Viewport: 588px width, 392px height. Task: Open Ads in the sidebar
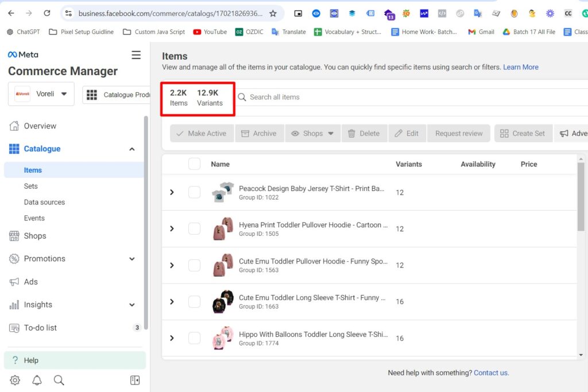(31, 282)
